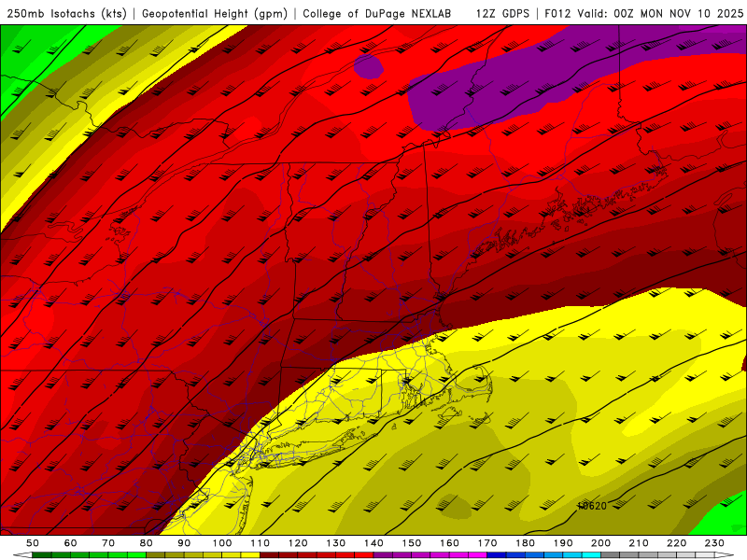Click the '130' legend value
The width and height of the screenshot is (747, 560).
(x=336, y=543)
